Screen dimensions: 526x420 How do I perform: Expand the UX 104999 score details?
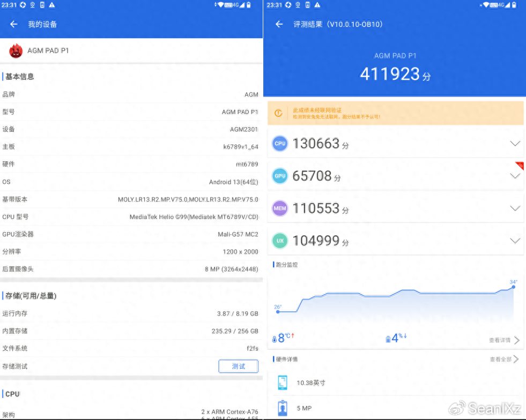(x=515, y=241)
